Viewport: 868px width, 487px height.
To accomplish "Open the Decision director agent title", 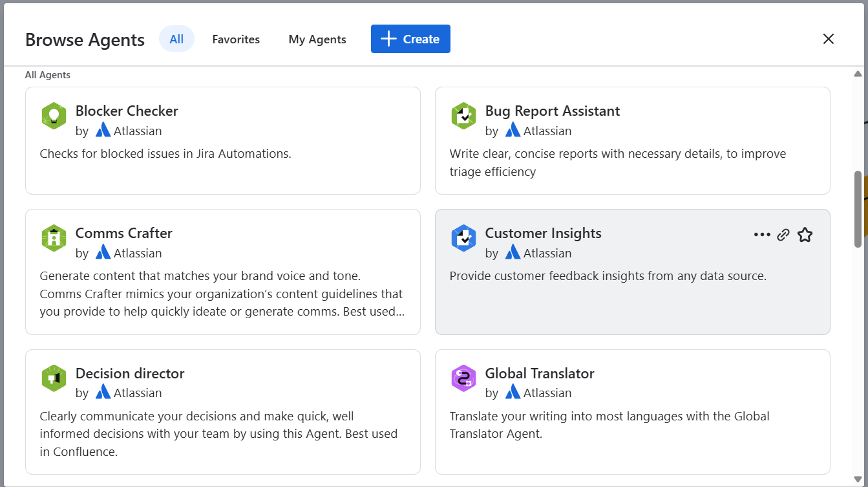I will coord(130,373).
